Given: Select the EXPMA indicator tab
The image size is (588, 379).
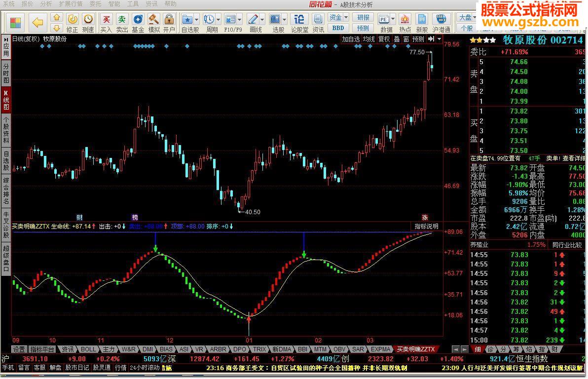Looking at the screenshot, I should pyautogui.click(x=381, y=349).
